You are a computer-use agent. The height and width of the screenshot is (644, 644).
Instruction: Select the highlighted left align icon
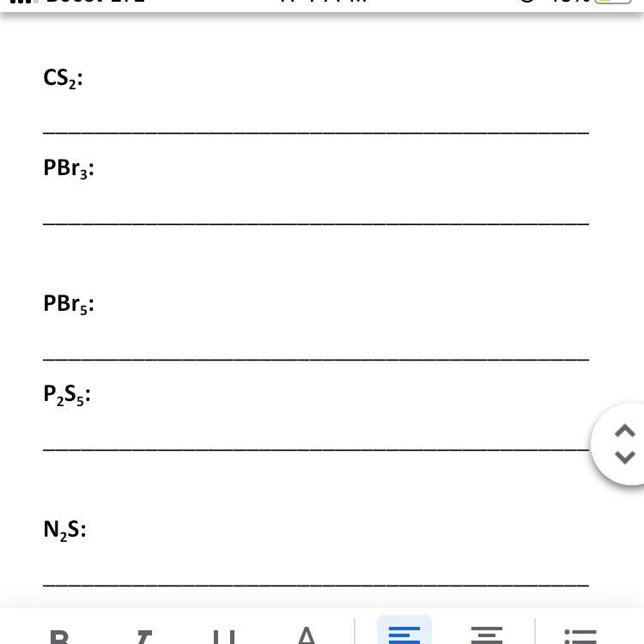click(x=404, y=633)
